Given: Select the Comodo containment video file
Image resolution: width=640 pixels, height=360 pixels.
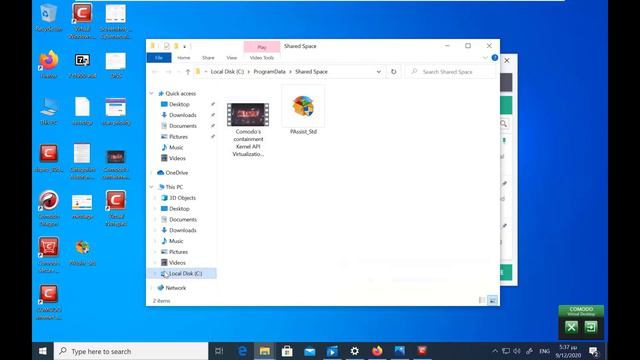Looking at the screenshot, I should (x=248, y=130).
